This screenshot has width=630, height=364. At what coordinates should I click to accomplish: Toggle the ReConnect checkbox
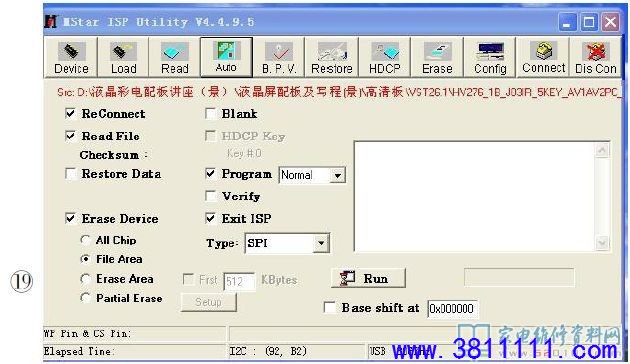70,114
